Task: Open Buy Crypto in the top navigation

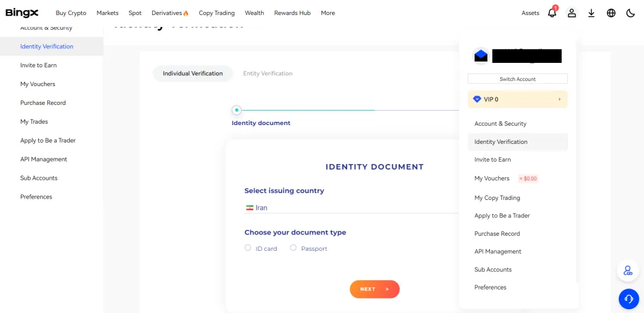Action: [71, 13]
